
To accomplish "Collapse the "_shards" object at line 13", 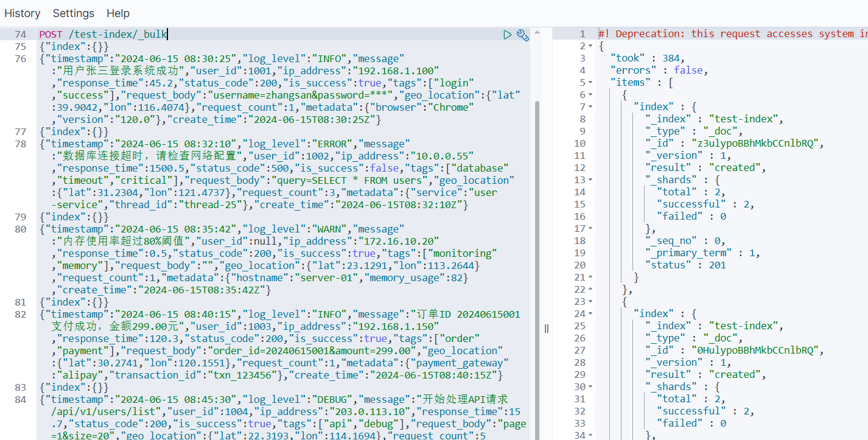I will tap(590, 180).
